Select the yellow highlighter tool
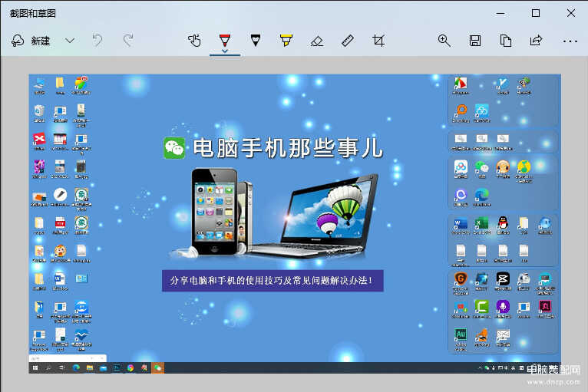The width and height of the screenshot is (588, 392). 286,40
